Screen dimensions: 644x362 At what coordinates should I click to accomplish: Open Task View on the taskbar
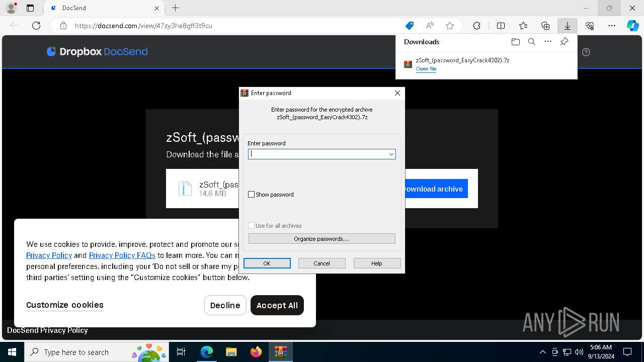tap(181, 352)
